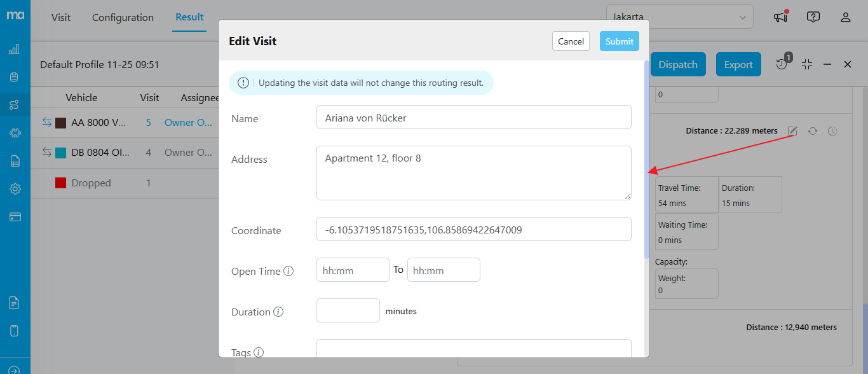Open the analytics bar chart sidebar icon
The height and width of the screenshot is (374, 868).
pyautogui.click(x=15, y=49)
